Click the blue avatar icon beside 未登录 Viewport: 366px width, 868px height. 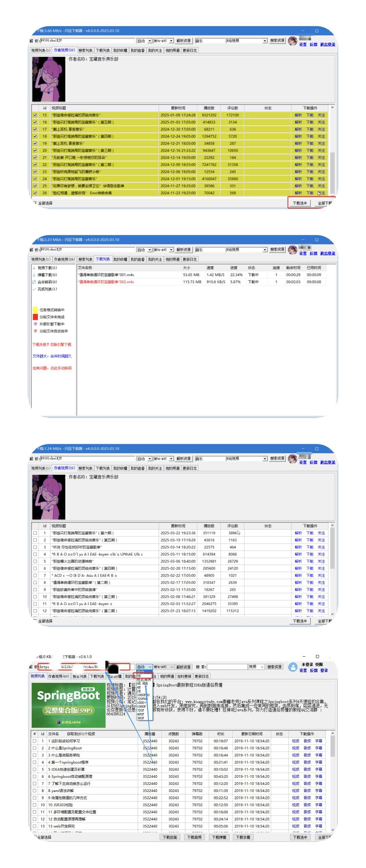292,667
